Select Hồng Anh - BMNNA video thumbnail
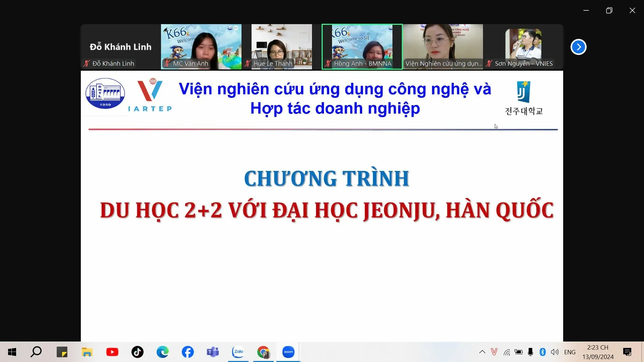The image size is (644, 362). [x=362, y=47]
